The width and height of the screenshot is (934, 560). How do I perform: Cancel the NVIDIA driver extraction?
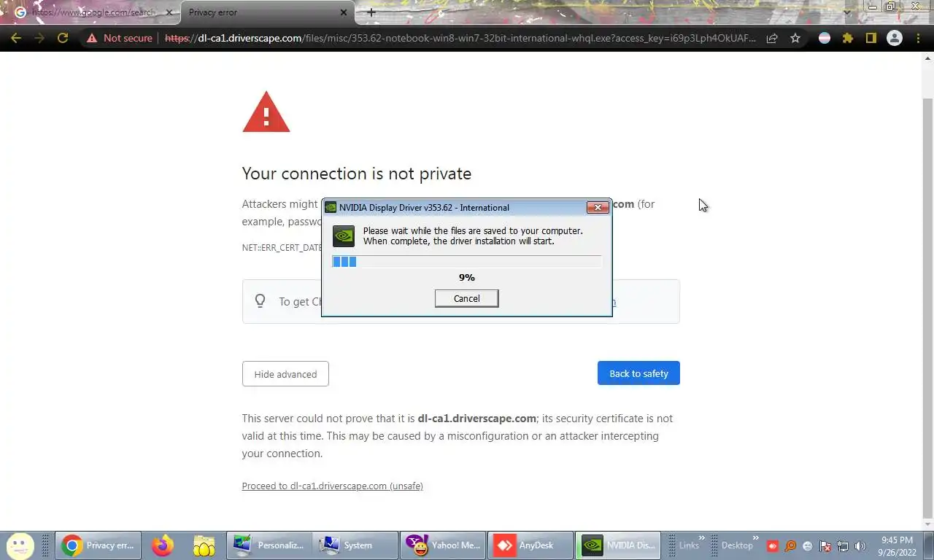[x=466, y=298]
